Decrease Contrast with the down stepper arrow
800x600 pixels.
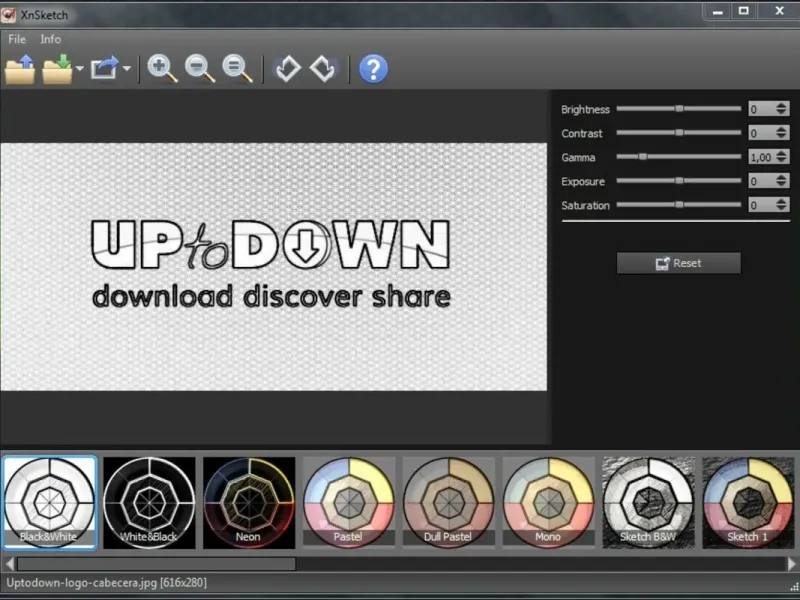782,136
